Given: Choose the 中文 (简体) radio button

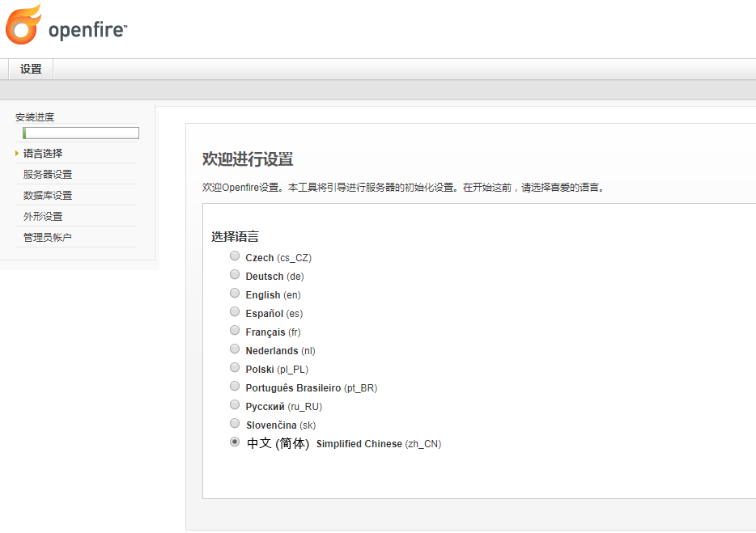Looking at the screenshot, I should (x=235, y=442).
